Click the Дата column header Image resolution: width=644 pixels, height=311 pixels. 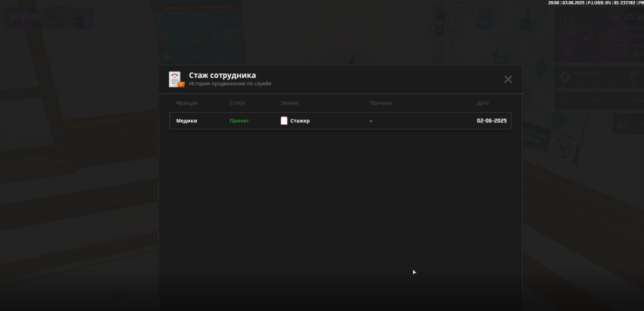(482, 103)
